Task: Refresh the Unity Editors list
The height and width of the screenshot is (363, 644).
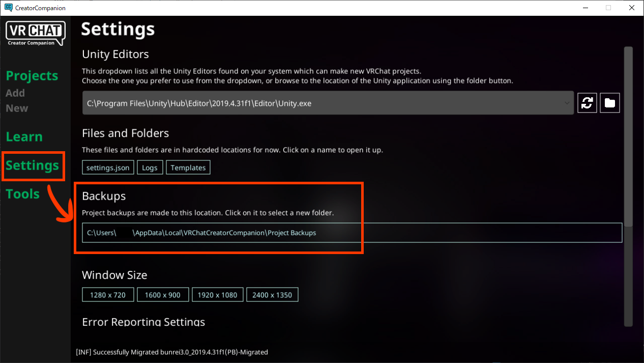Action: (587, 103)
